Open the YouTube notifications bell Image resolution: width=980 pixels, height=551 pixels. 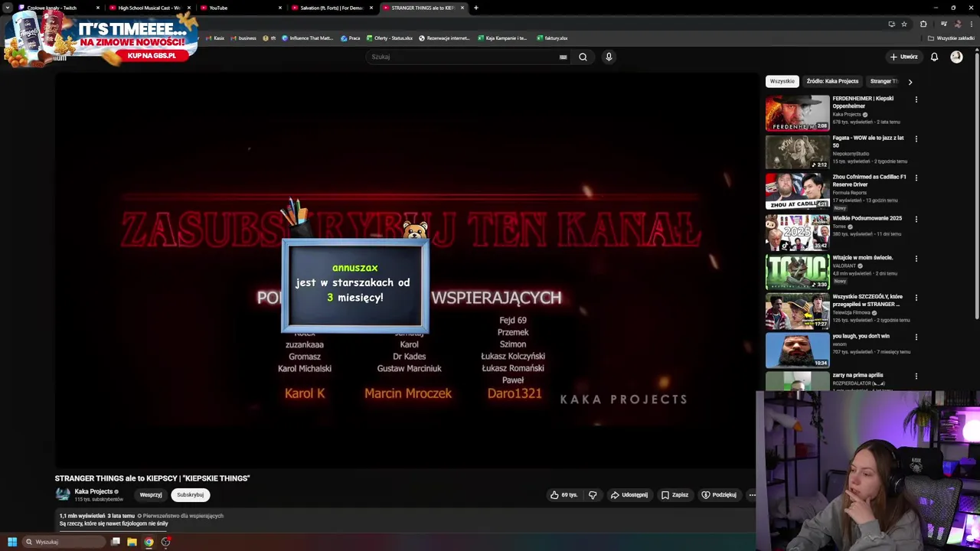click(x=934, y=57)
